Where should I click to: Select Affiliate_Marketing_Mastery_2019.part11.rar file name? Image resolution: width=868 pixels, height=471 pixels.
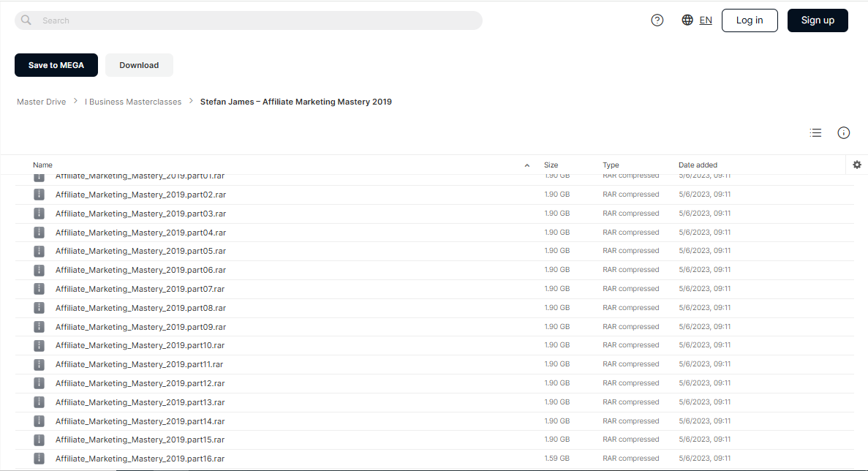coord(140,364)
